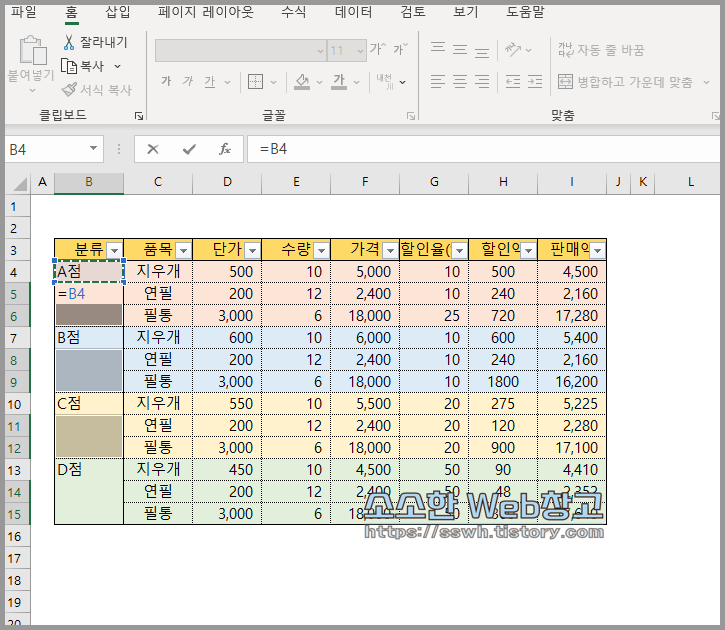Viewport: 725px width, 630px height.
Task: Toggle italic formatting (가)
Action: click(188, 81)
